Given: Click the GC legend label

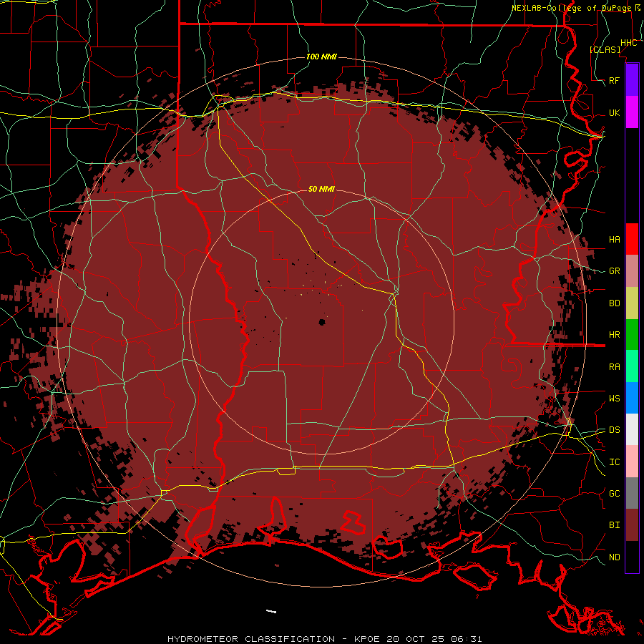Looking at the screenshot, I should (x=615, y=493).
